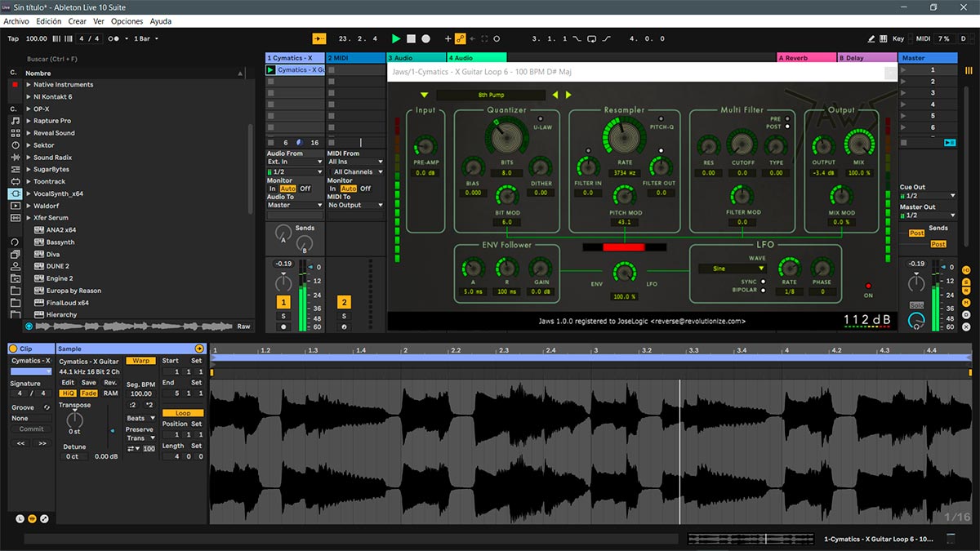980x551 pixels.
Task: Expand the VocalSynth_x64 folder
Action: (x=29, y=194)
